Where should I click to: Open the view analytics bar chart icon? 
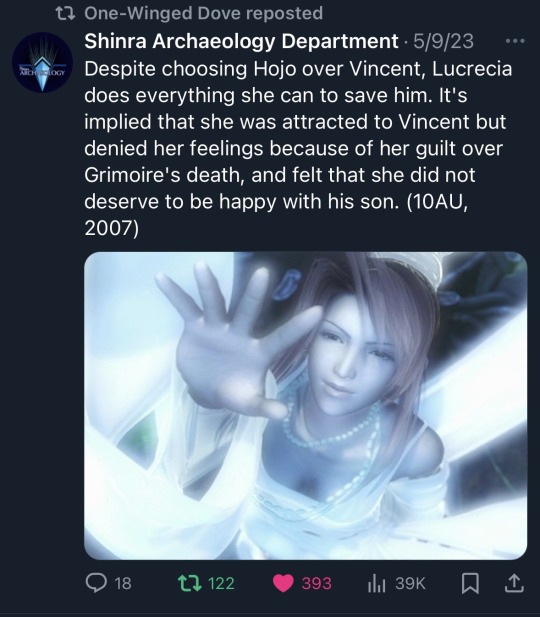(376, 583)
